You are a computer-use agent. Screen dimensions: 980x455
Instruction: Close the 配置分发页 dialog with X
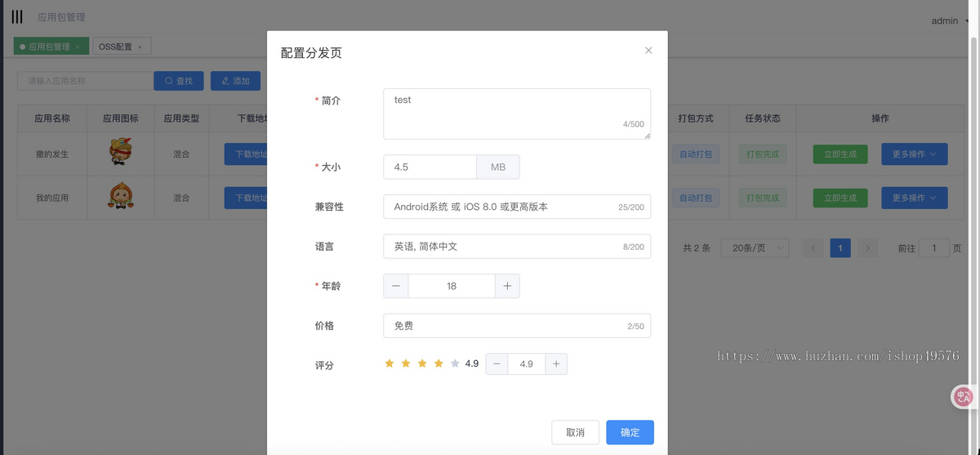pos(648,51)
